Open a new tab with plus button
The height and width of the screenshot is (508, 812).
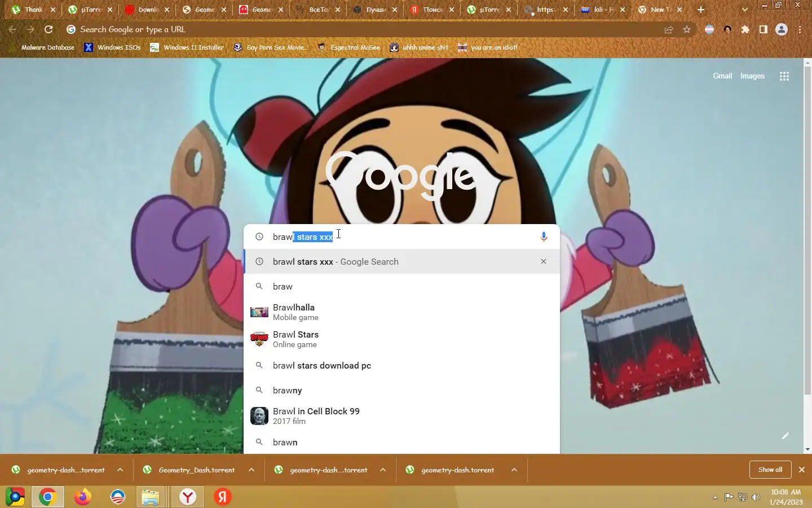(701, 10)
